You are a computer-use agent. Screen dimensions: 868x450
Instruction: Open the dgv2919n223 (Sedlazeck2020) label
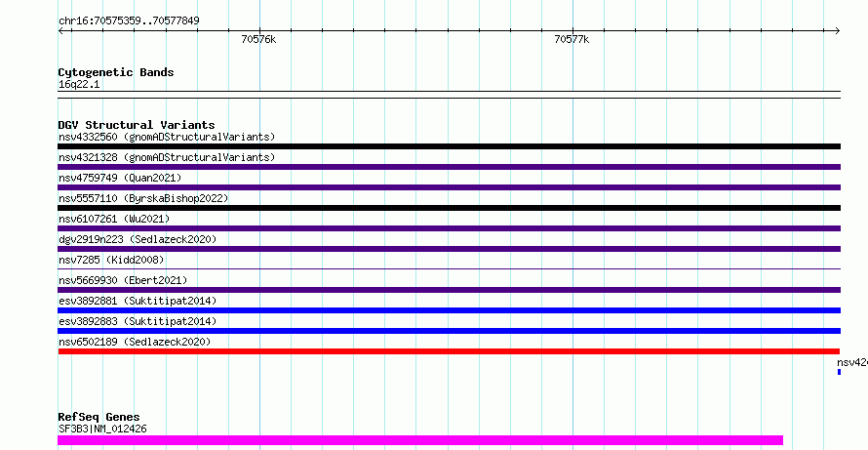tap(138, 239)
